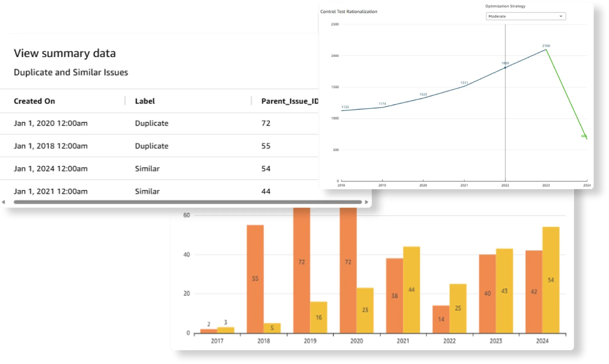Click the horizontal scrollbar under summary table
This screenshot has width=609, height=364.
[x=187, y=202]
